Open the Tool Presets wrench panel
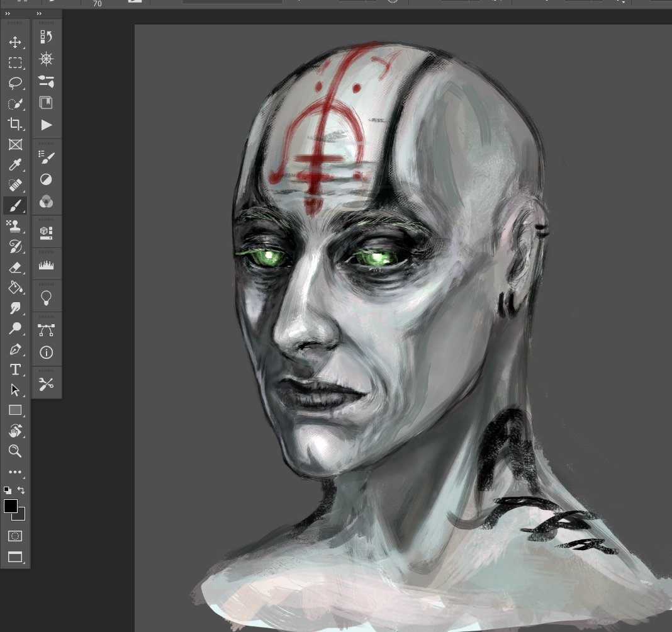This screenshot has height=632, width=672. [47, 384]
